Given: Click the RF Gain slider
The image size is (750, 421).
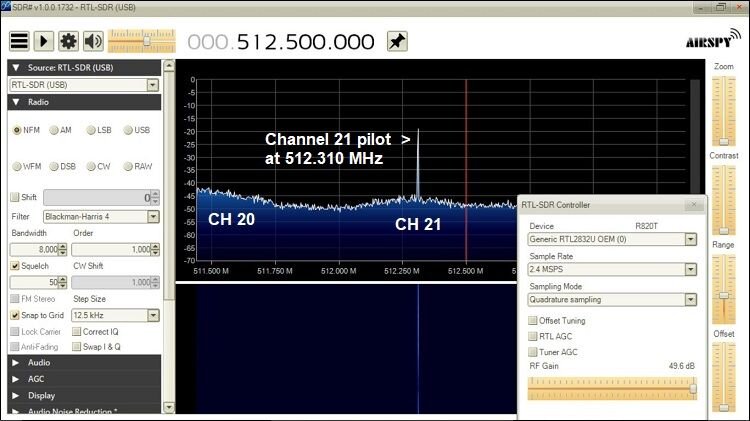Looking at the screenshot, I should pyautogui.click(x=612, y=388).
